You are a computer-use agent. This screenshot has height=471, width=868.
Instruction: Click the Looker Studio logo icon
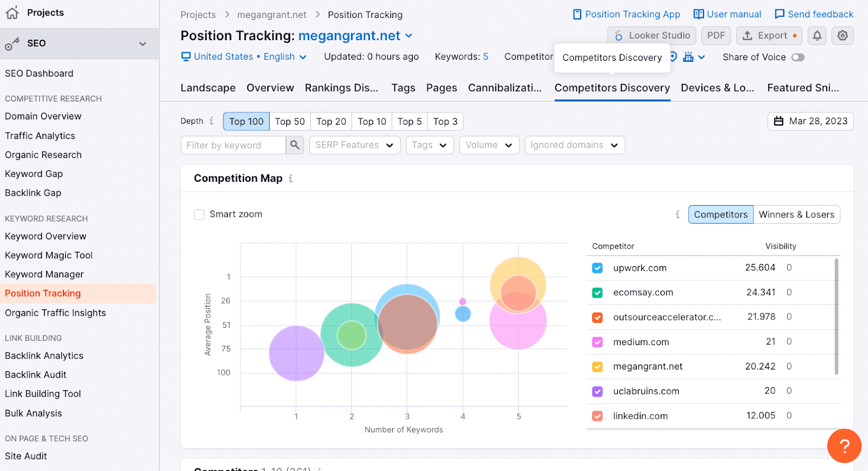[618, 36]
